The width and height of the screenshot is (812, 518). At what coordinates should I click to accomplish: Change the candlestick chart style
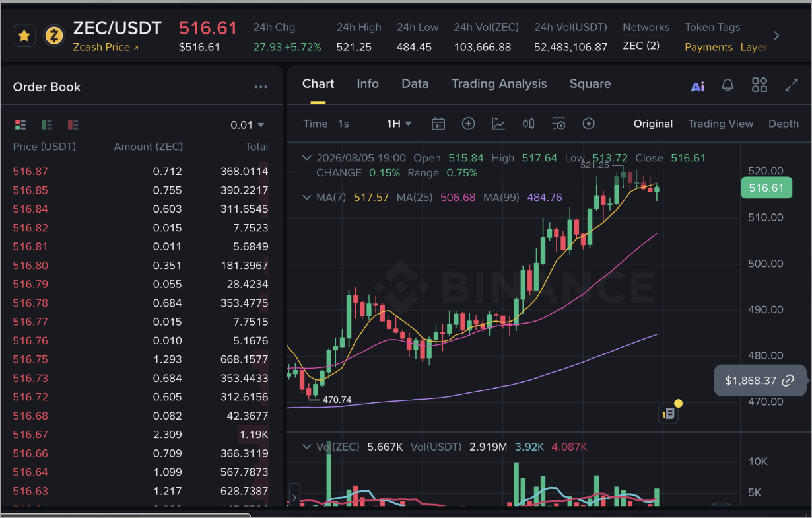coord(528,124)
